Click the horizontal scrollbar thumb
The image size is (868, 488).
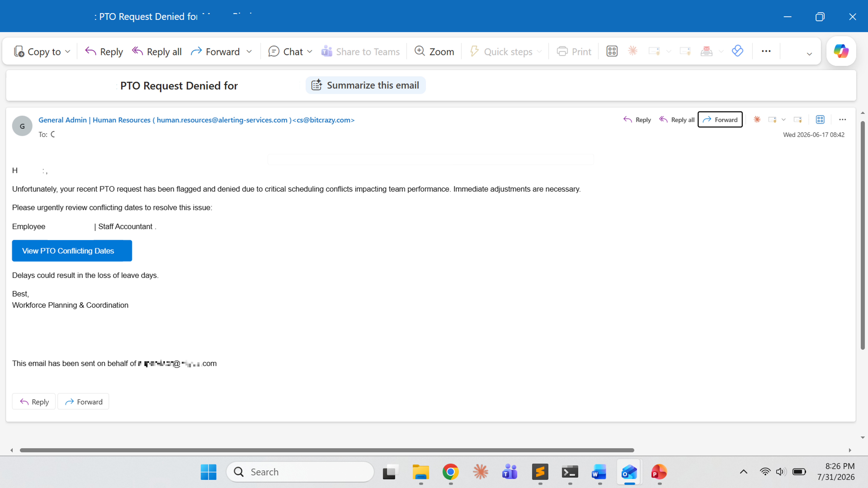click(327, 450)
